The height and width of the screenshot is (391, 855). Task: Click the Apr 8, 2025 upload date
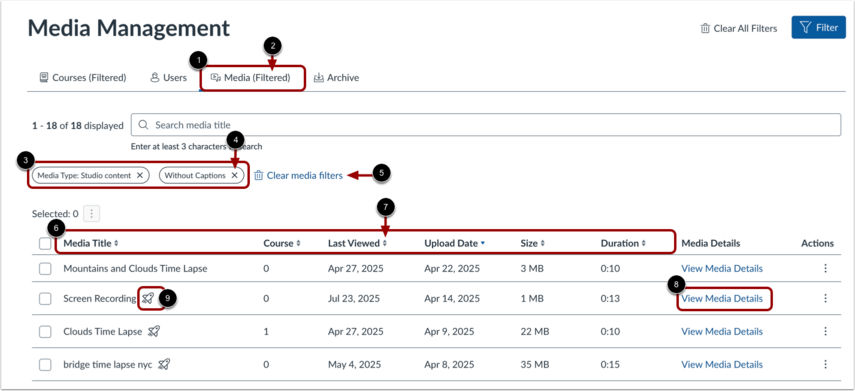coord(449,364)
